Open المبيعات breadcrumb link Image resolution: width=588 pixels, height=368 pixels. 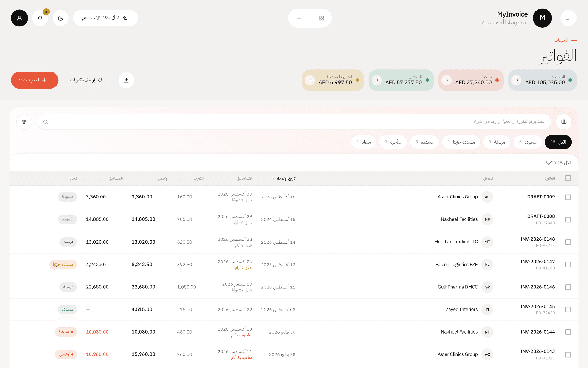(561, 40)
